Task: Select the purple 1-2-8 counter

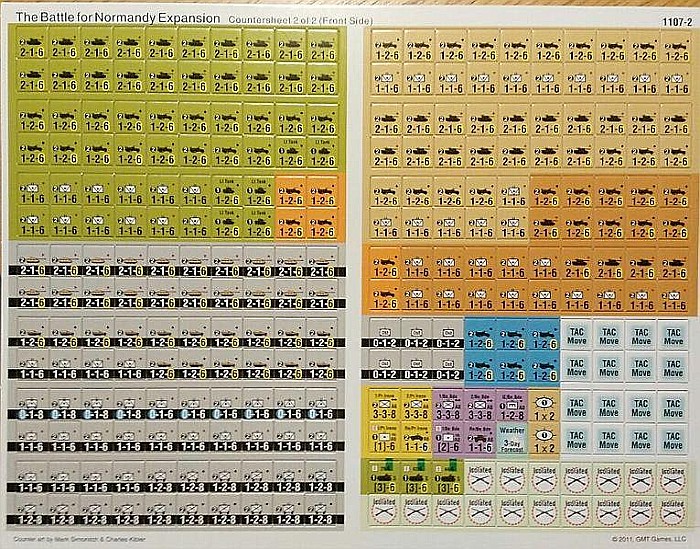Action: pyautogui.click(x=512, y=407)
